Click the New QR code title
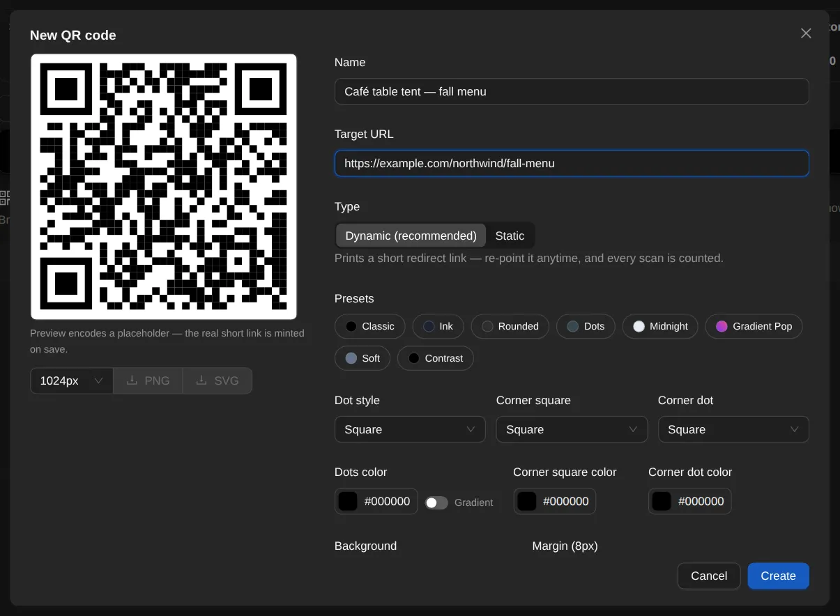840x616 pixels. tap(73, 35)
